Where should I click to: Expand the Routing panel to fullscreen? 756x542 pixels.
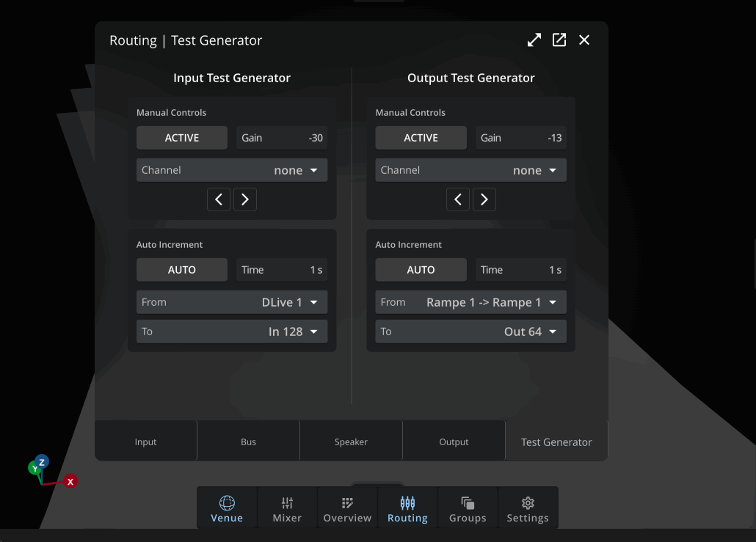534,40
